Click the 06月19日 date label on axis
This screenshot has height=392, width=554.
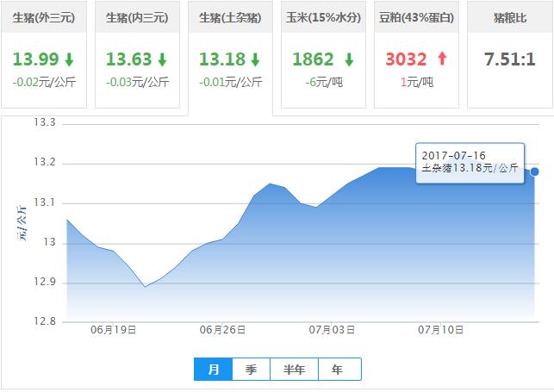point(114,330)
